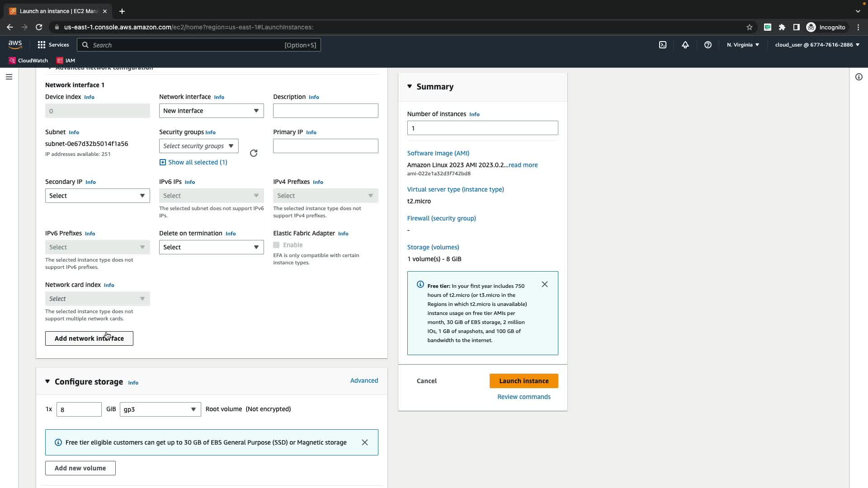Open the side navigation hamburger menu
The height and width of the screenshot is (488, 868).
(9, 77)
